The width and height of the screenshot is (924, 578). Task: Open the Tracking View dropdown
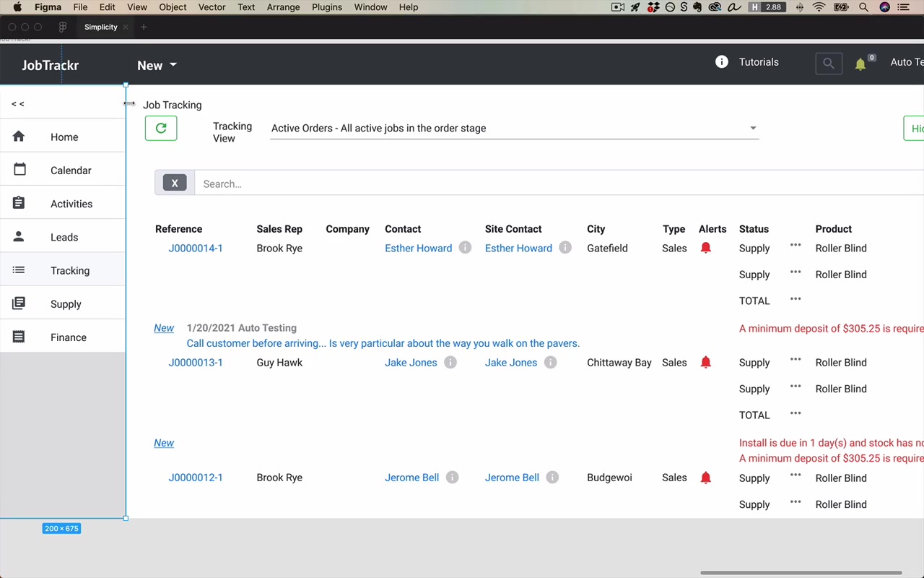point(515,128)
